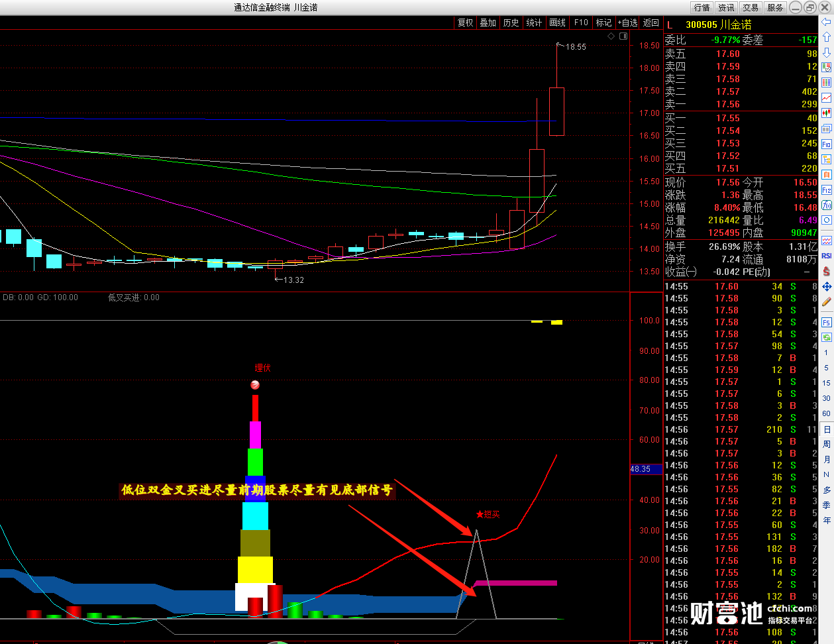
Task: Switch to weekly period 周
Action: coord(827,445)
